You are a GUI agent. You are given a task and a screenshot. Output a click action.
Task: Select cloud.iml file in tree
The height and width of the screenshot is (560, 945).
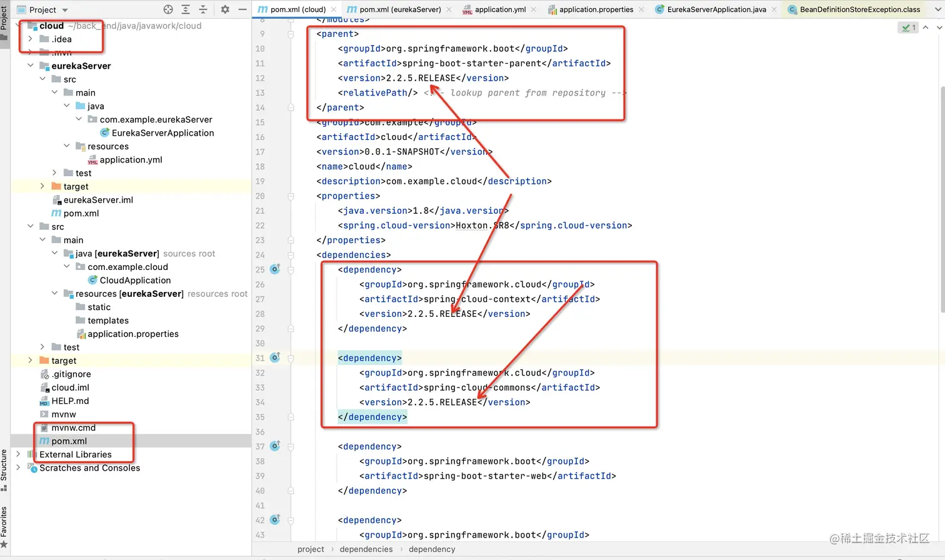click(x=64, y=387)
